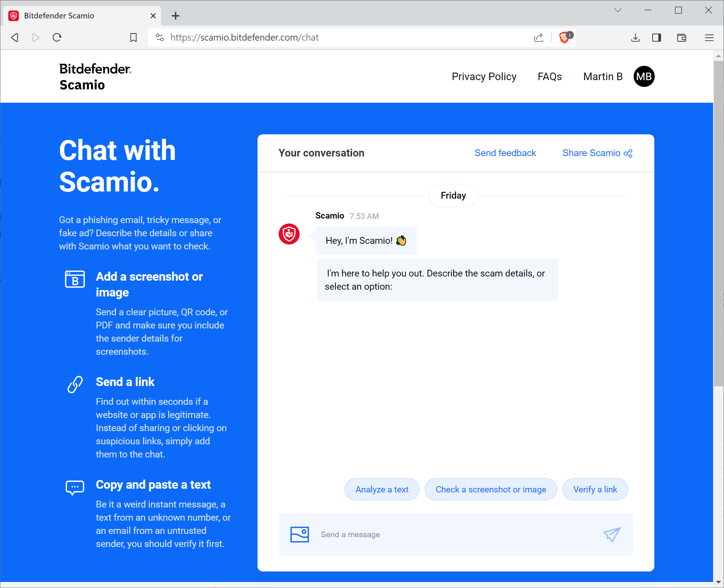
Task: Click the screenshot/image upload icon
Action: tap(300, 533)
